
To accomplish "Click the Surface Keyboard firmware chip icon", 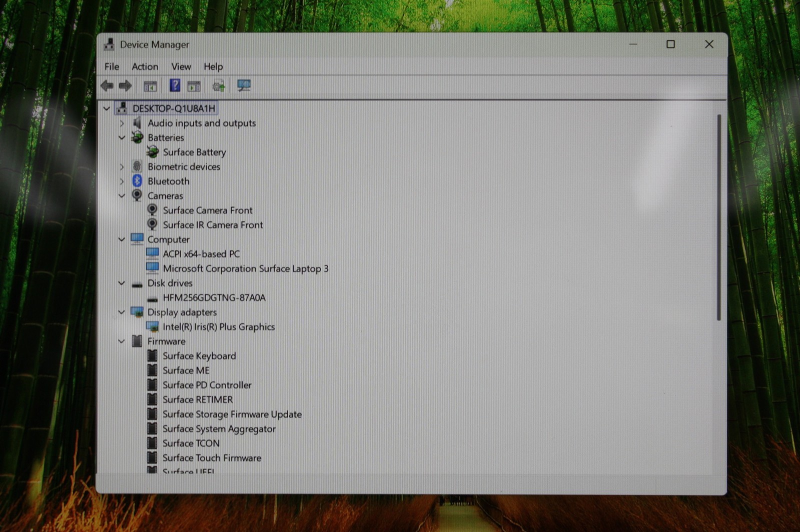I will (152, 355).
